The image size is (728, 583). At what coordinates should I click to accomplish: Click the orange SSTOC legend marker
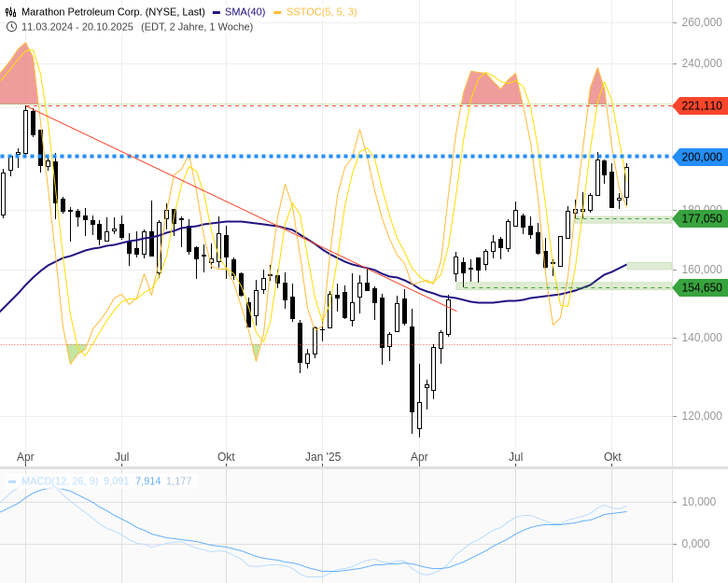pyautogui.click(x=278, y=12)
